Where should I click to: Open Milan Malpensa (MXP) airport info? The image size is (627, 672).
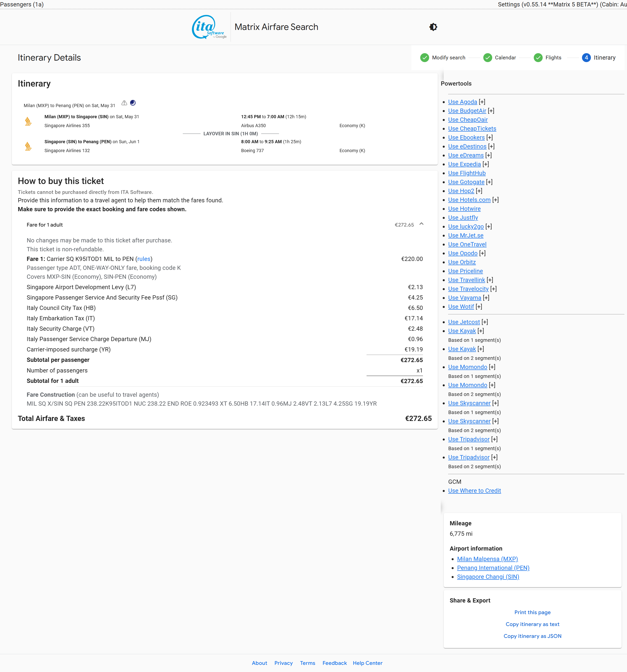(487, 559)
